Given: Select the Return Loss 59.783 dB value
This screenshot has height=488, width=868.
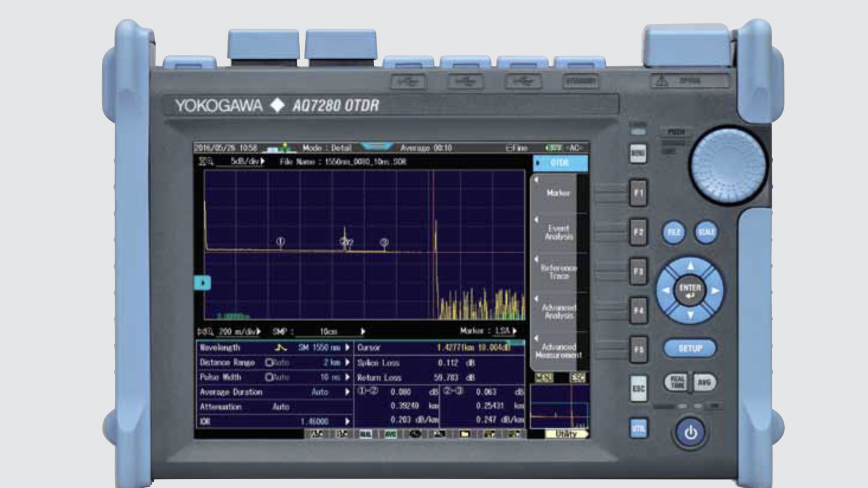Looking at the screenshot, I should pyautogui.click(x=454, y=378).
